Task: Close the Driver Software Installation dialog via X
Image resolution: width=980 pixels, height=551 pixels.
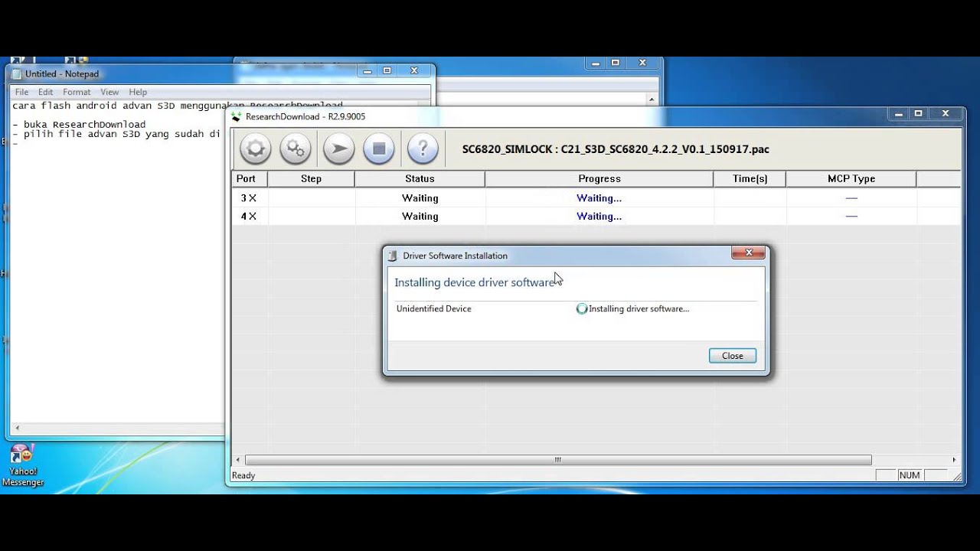Action: 748,253
